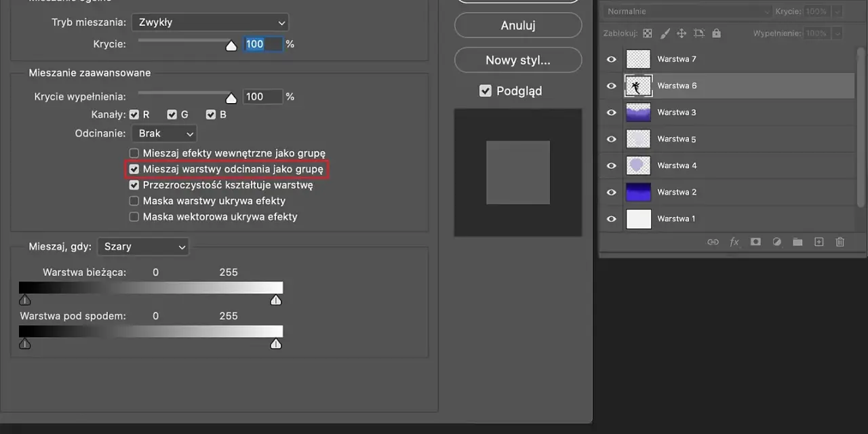
Task: Open the Odcinanie dropdown set to Brak
Action: (x=164, y=134)
